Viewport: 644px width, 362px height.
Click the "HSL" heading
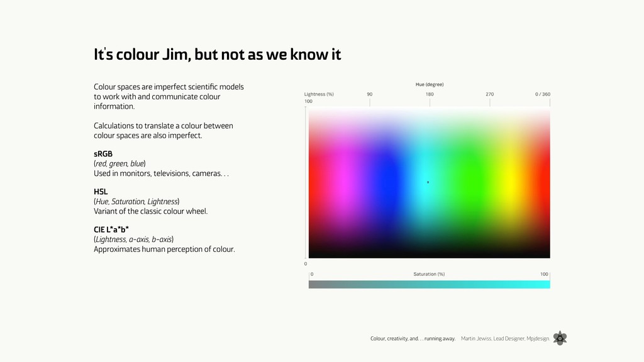pos(101,192)
